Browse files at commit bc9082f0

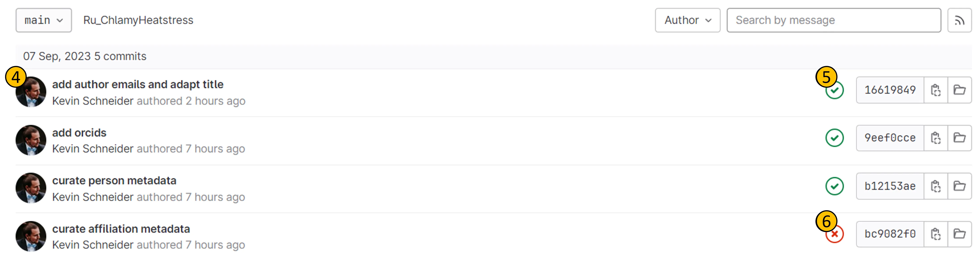tap(959, 234)
